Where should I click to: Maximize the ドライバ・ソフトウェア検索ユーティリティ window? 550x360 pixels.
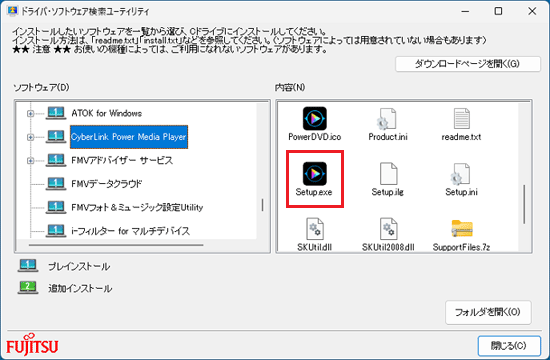498,11
